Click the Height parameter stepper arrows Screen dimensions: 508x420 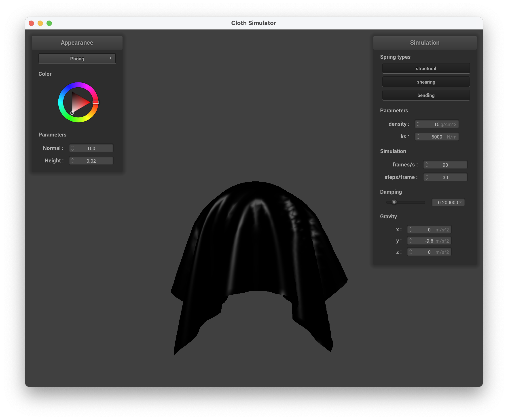pyautogui.click(x=72, y=161)
